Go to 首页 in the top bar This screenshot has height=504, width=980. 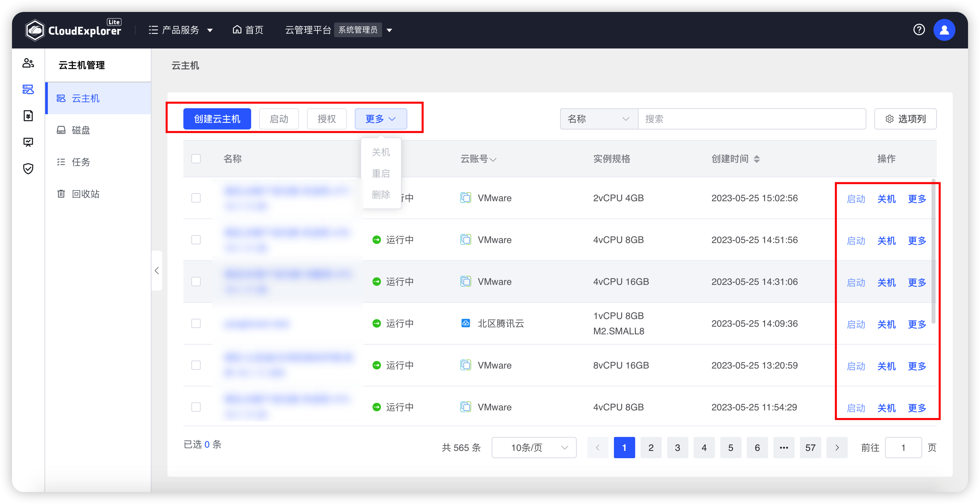[x=248, y=30]
